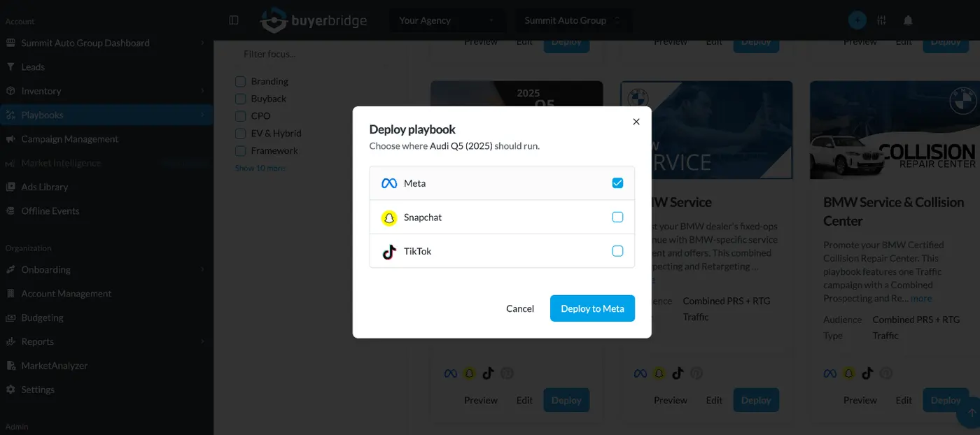
Task: Open the sliders settings icon in header
Action: coord(882,20)
